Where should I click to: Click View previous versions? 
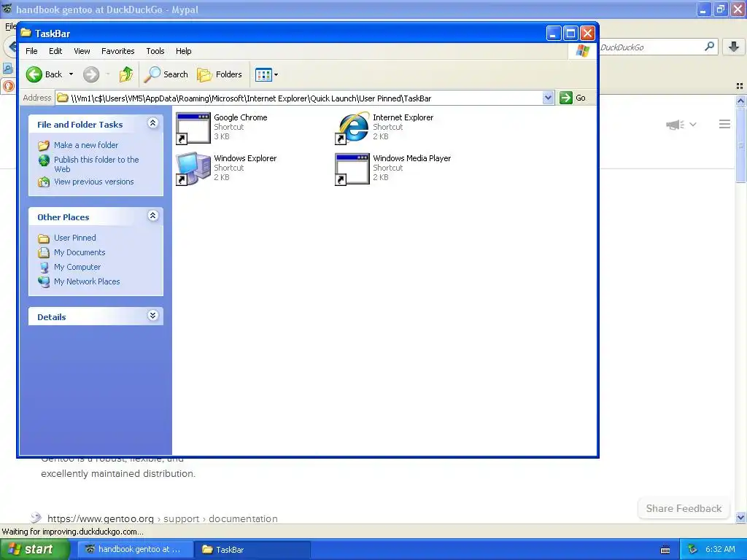click(94, 182)
